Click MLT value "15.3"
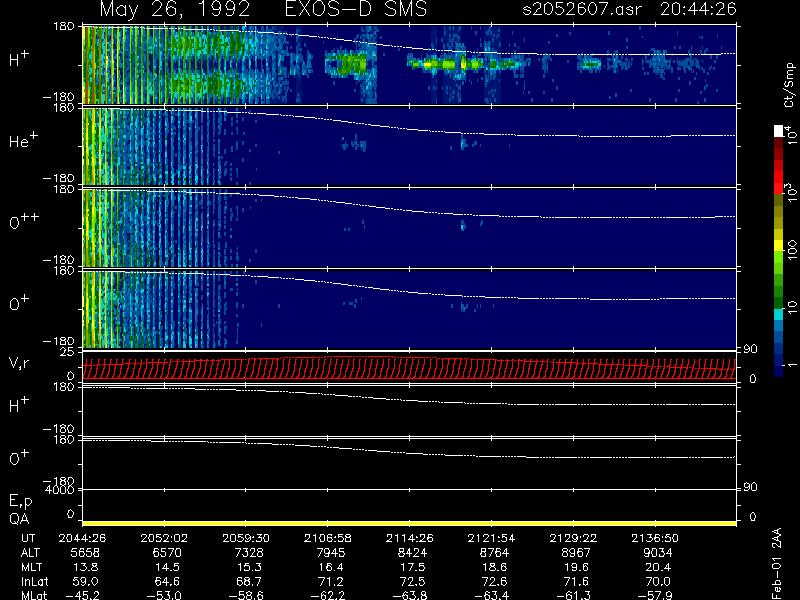 point(248,567)
